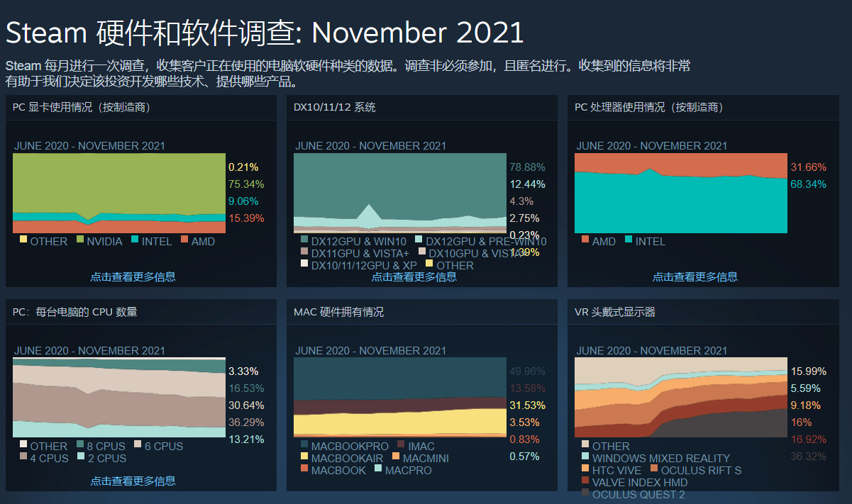
Task: Toggle the WINDOWS MIXED REALITY series
Action: point(584,458)
